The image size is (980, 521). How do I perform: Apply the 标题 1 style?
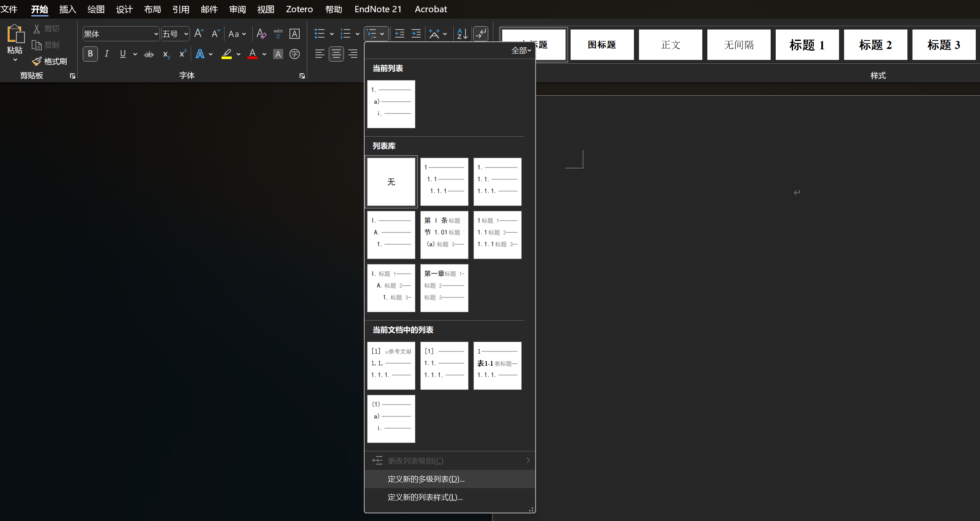(807, 45)
